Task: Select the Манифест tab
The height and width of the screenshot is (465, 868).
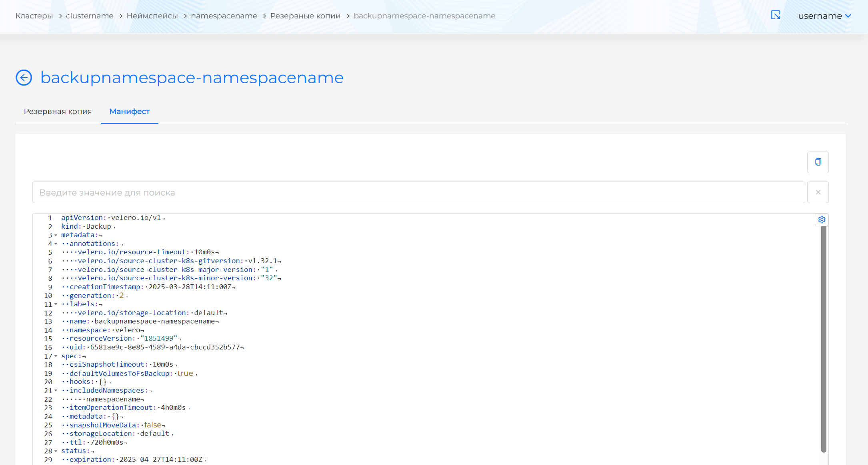Action: [129, 112]
